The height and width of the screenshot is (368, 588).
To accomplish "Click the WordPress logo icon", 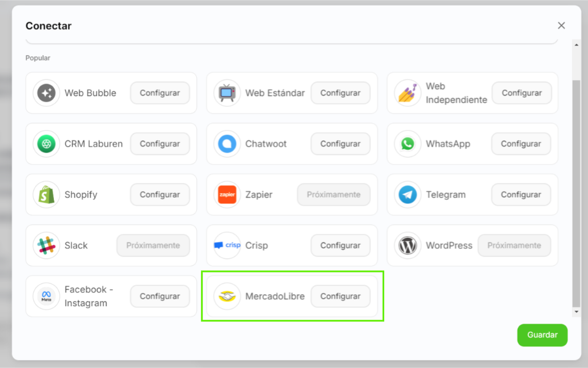I will (x=408, y=245).
